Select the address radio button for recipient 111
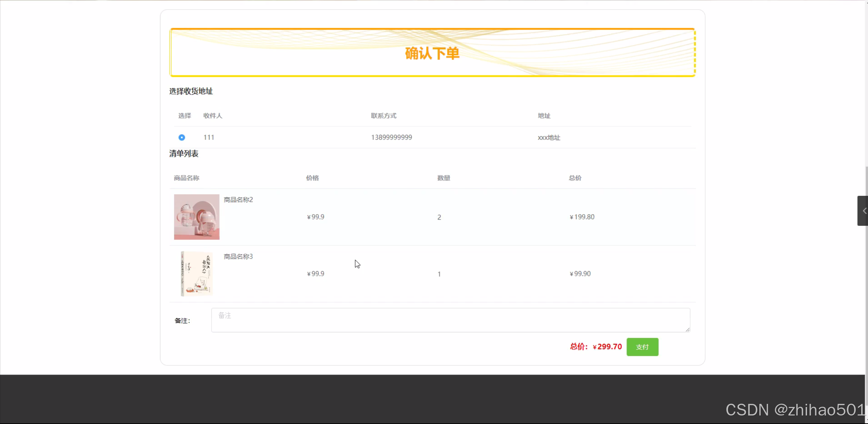868x424 pixels. tap(182, 137)
